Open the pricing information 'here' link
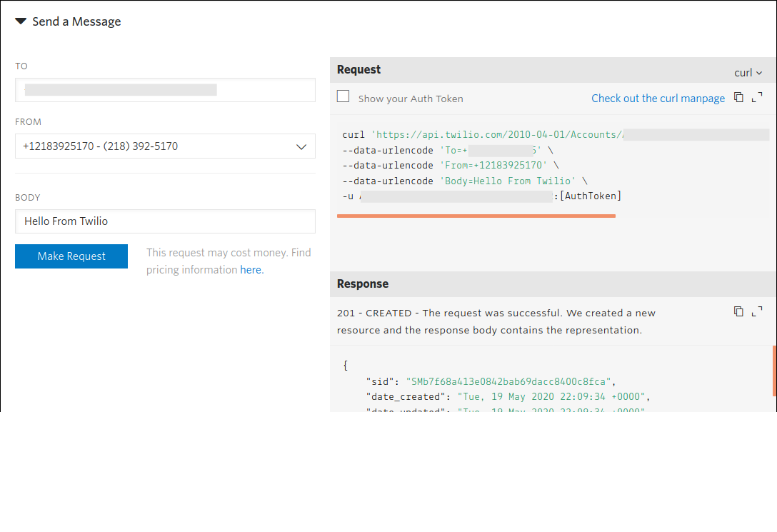 (x=251, y=270)
